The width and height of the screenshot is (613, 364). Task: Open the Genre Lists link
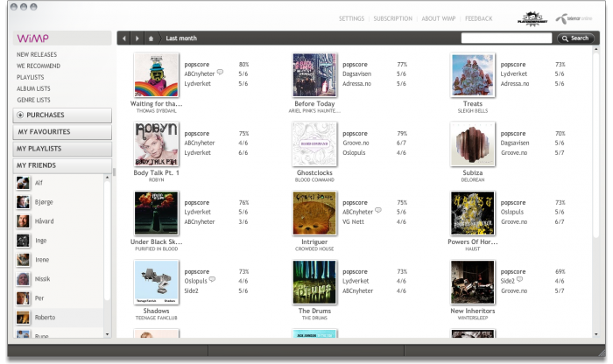33,100
